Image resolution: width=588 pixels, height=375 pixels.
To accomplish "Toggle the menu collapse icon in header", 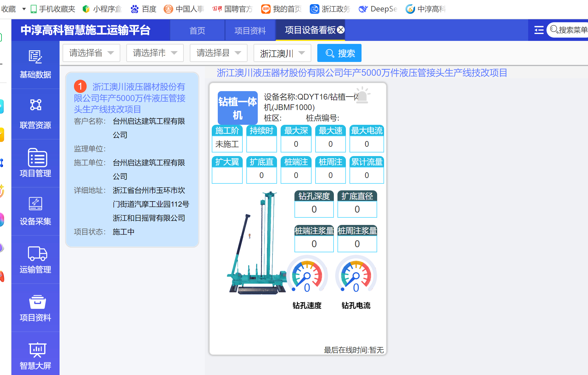I will pos(539,30).
